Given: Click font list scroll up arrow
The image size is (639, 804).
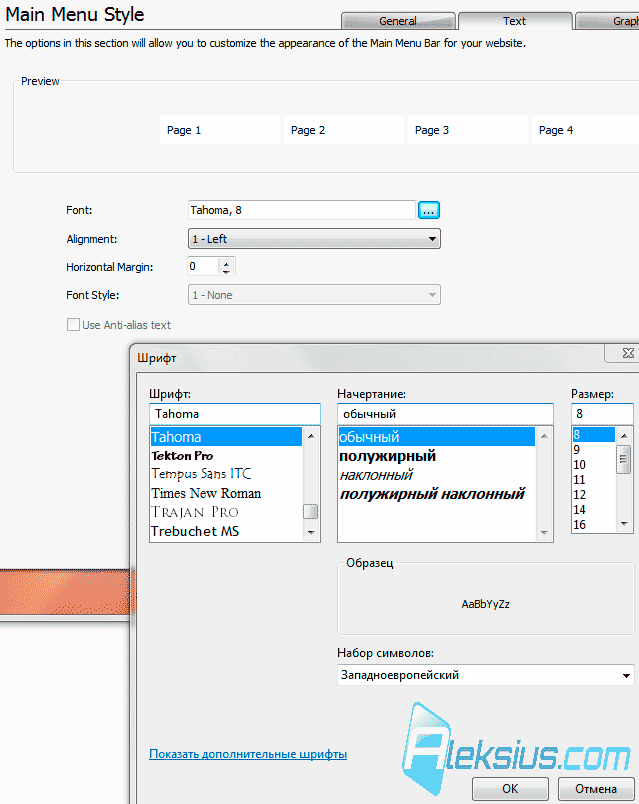Looking at the screenshot, I should click(x=311, y=436).
